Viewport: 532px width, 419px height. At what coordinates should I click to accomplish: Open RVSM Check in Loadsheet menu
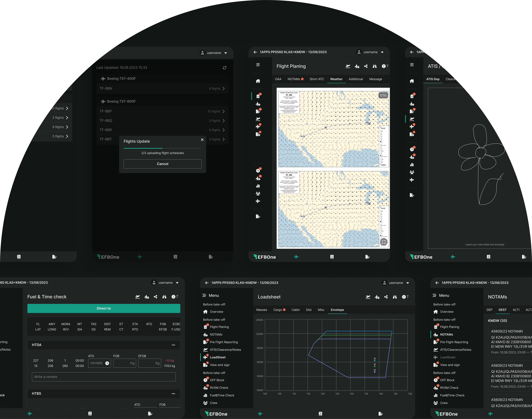click(216, 388)
